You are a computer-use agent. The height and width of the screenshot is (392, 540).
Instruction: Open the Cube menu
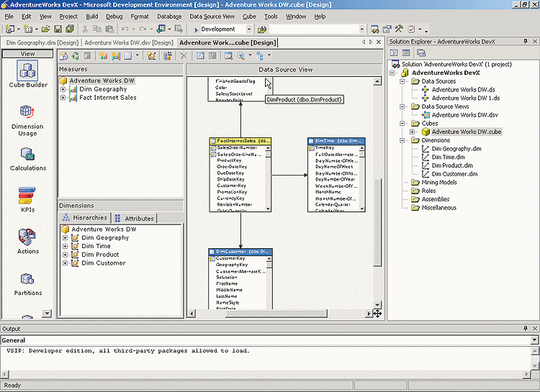coord(249,17)
